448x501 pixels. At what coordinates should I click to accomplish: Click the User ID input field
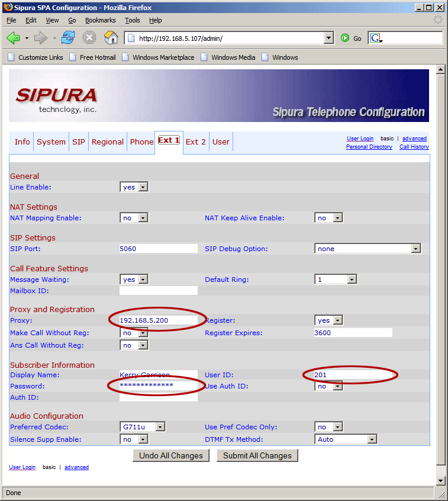[353, 375]
